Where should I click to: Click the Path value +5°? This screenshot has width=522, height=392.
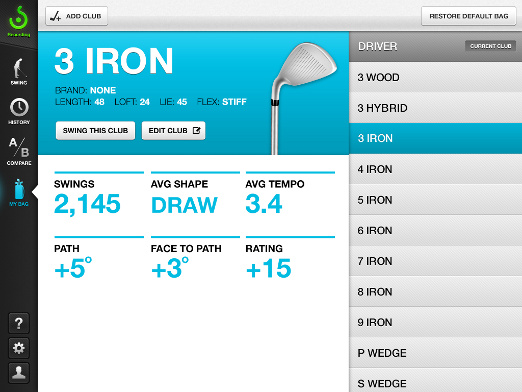73,268
